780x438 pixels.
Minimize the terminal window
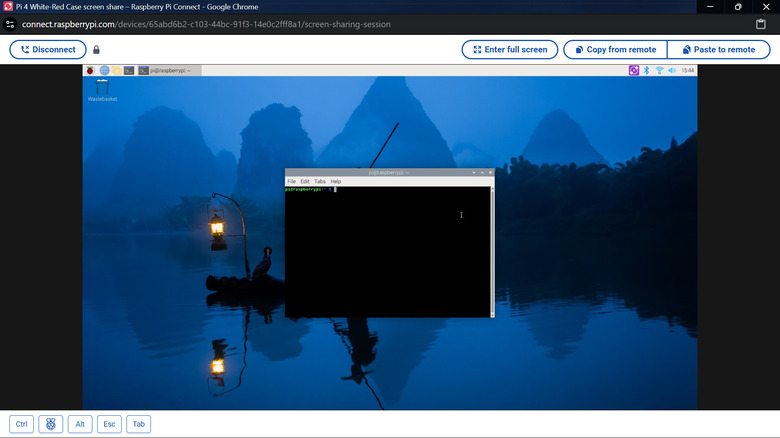pyautogui.click(x=474, y=173)
